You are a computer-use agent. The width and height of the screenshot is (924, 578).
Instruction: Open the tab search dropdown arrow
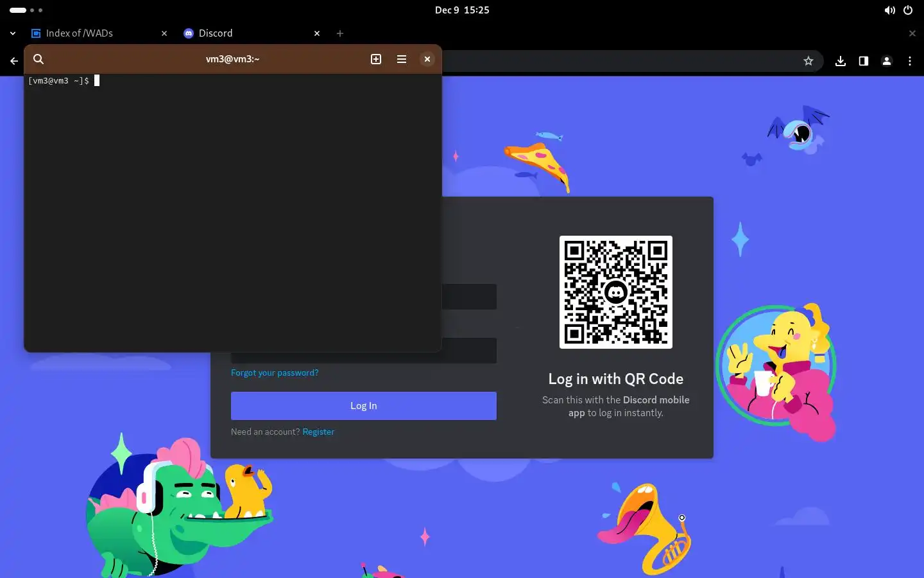tap(13, 33)
